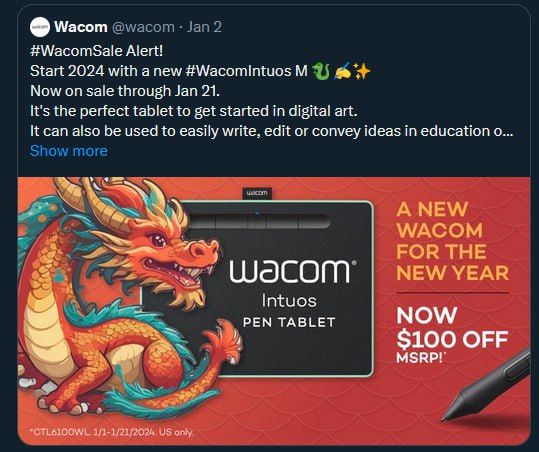Click A NEW WACOM FOR THE NEW YEAR headline
This screenshot has height=452, width=539.
452,241
